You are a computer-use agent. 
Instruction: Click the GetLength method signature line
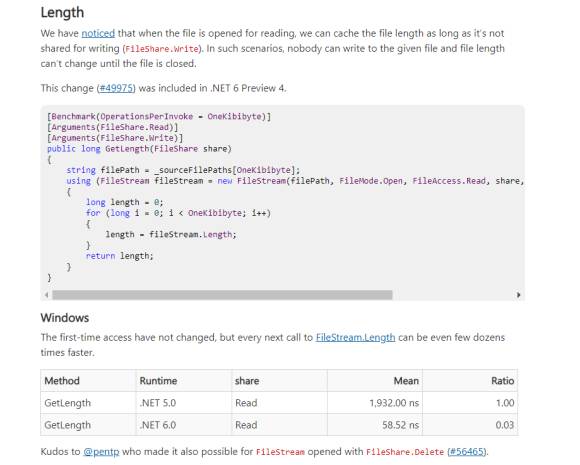(139, 149)
